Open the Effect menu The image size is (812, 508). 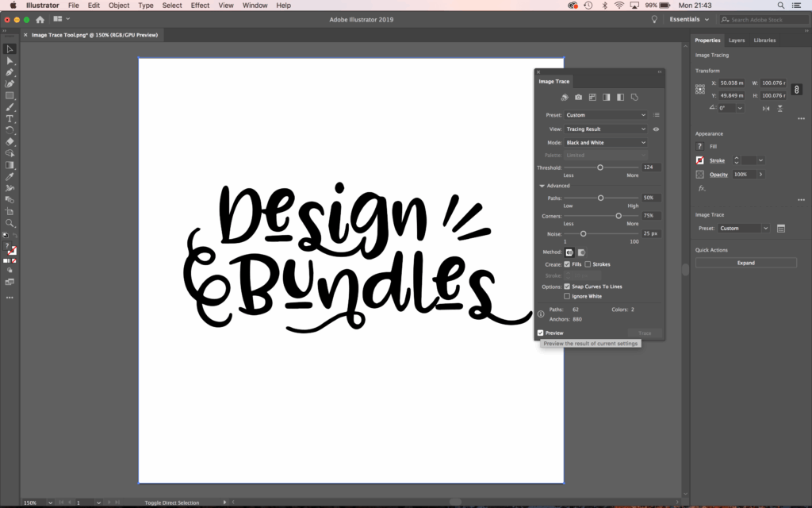pyautogui.click(x=200, y=6)
